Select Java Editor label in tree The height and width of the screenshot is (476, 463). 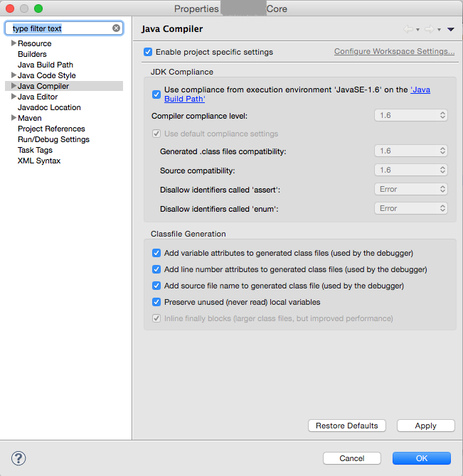38,97
